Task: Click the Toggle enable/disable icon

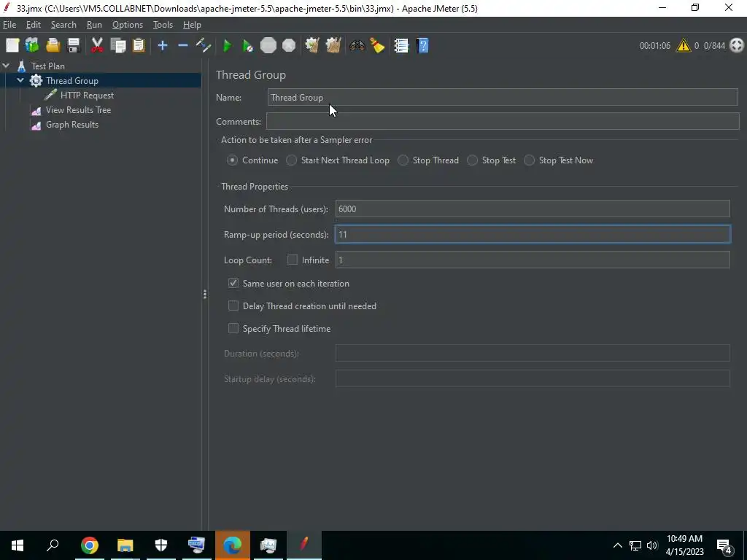Action: pos(204,45)
